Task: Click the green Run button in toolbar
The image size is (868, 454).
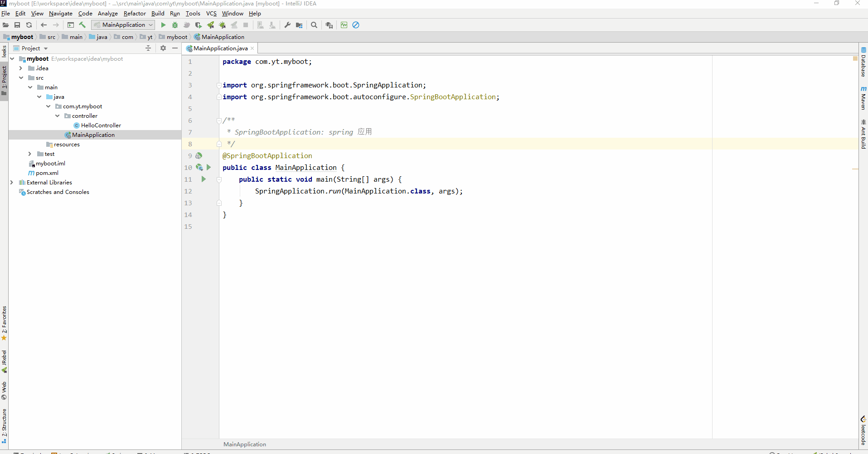Action: 163,25
